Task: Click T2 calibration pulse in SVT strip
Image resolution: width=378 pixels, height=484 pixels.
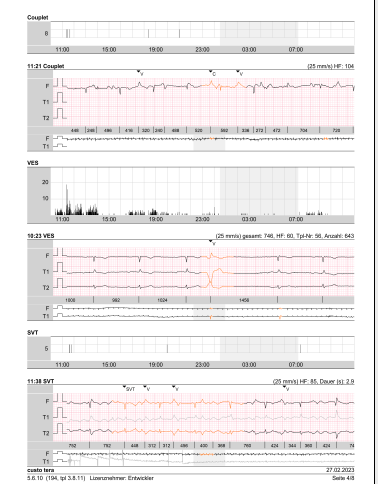Action: tap(60, 429)
